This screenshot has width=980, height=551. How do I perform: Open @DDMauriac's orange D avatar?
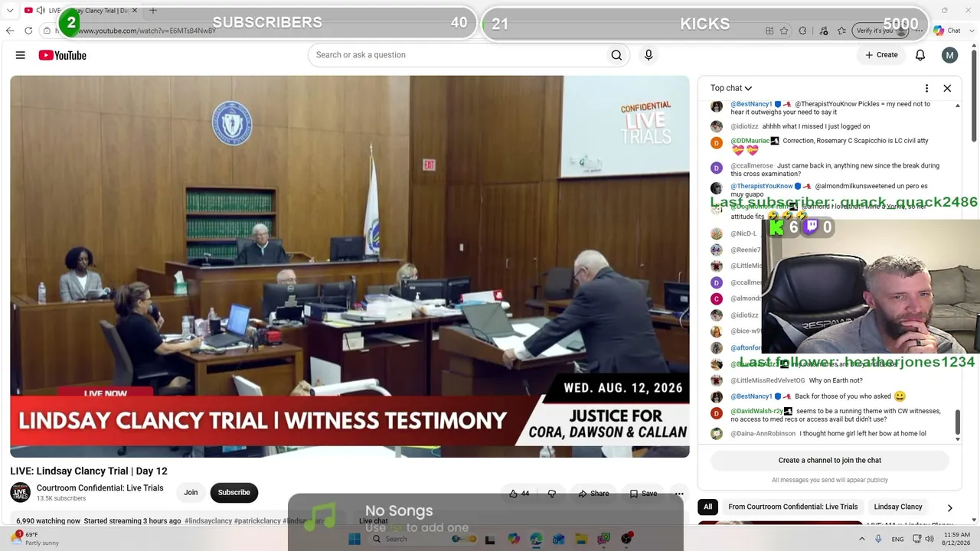pyautogui.click(x=717, y=143)
